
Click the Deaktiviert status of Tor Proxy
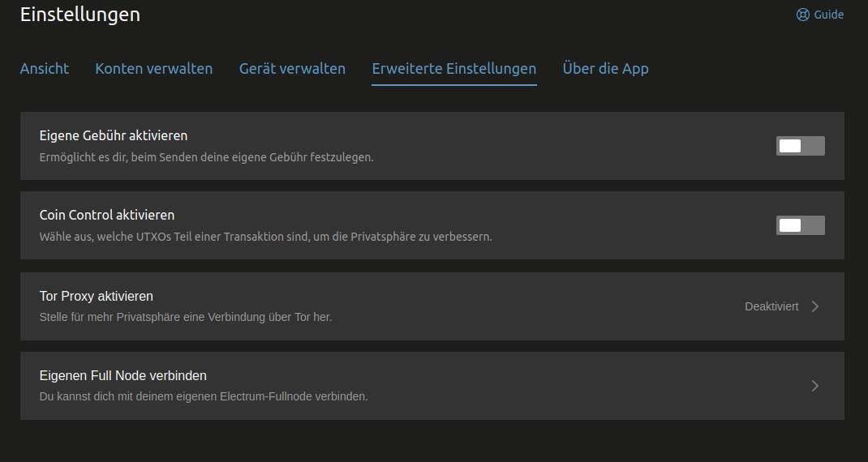click(771, 306)
